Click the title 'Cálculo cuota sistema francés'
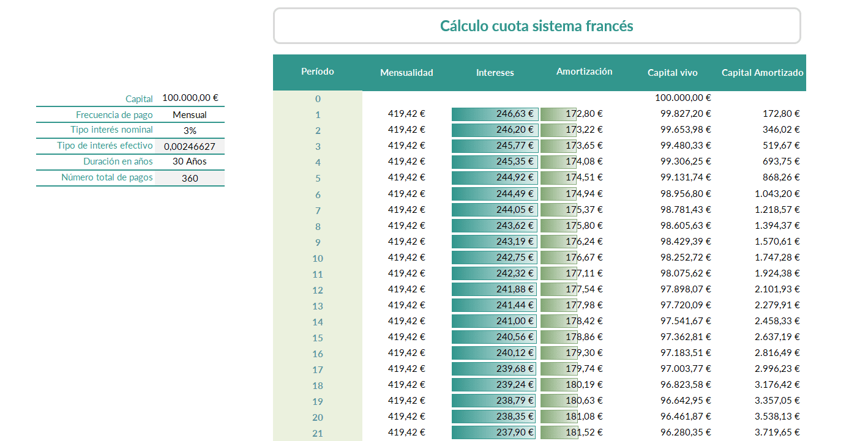Image resolution: width=868 pixels, height=441 pixels. coord(537,26)
